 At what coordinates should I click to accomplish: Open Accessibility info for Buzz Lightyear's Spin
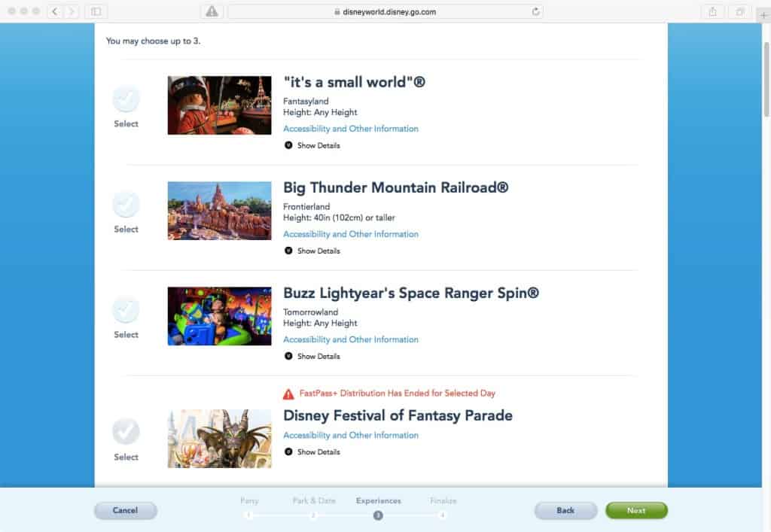351,339
